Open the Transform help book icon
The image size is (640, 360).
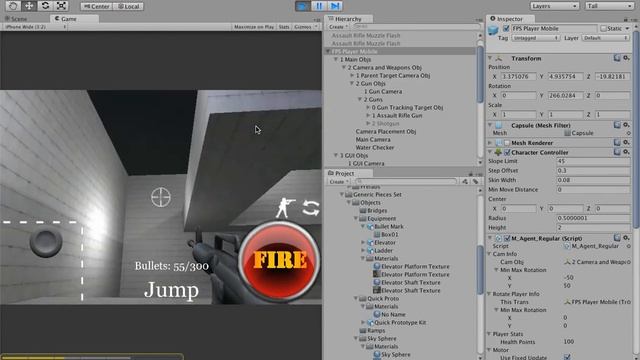tap(617, 58)
